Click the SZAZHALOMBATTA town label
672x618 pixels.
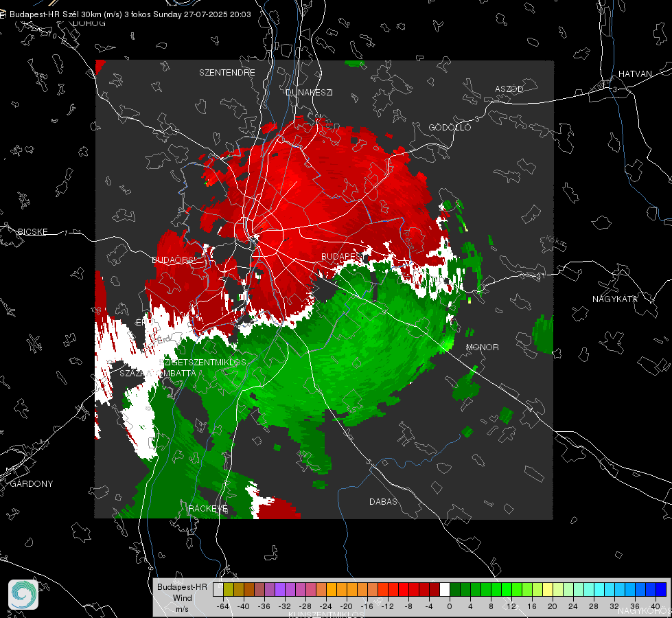[158, 373]
